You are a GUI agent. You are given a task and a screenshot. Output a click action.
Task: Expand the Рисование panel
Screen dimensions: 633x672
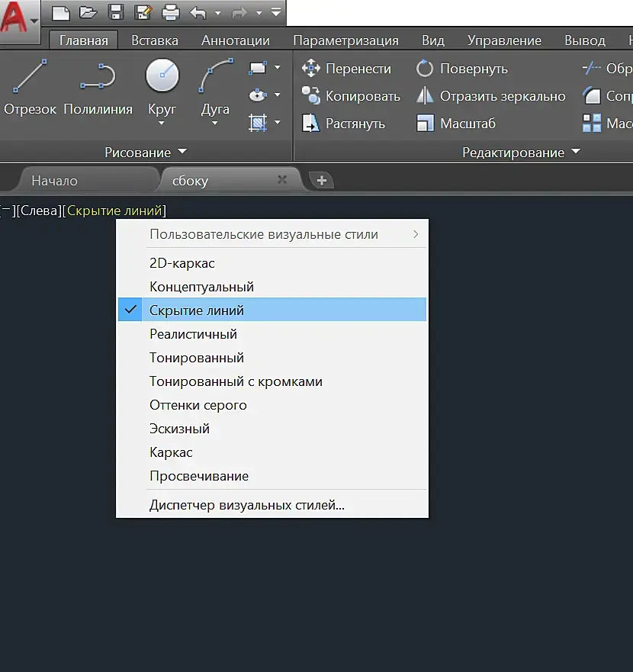[146, 152]
